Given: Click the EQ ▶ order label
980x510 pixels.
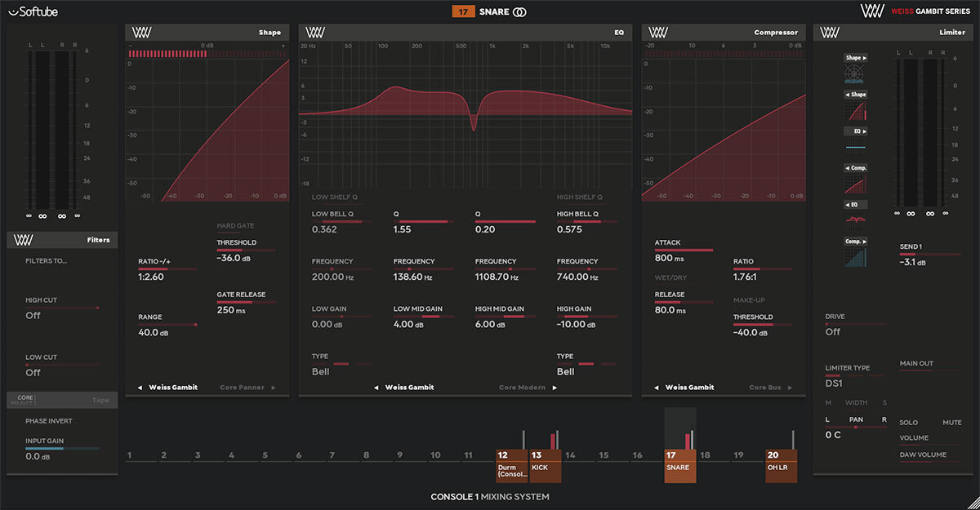Looking at the screenshot, I should [x=856, y=131].
